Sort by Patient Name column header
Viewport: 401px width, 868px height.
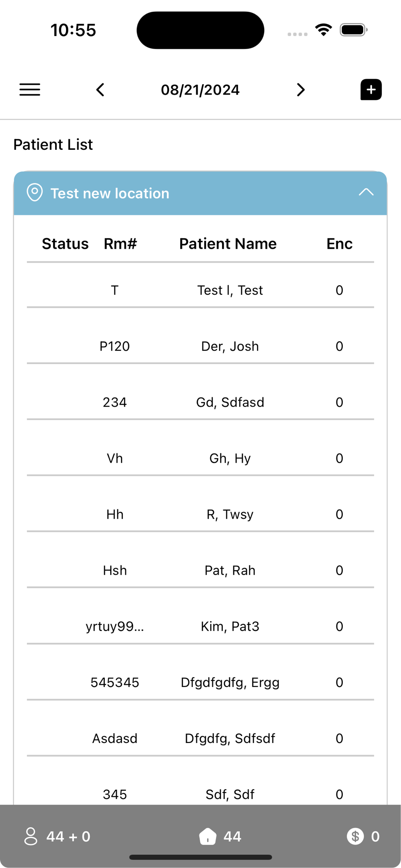pos(228,244)
